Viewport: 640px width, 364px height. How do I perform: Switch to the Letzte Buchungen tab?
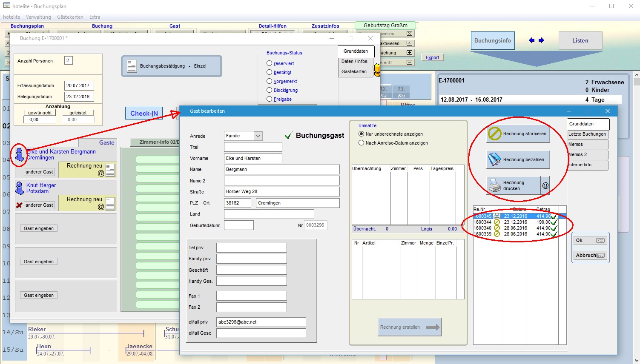tap(587, 134)
